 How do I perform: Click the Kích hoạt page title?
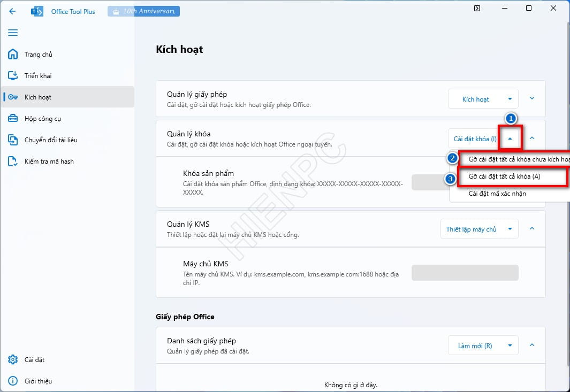point(180,49)
